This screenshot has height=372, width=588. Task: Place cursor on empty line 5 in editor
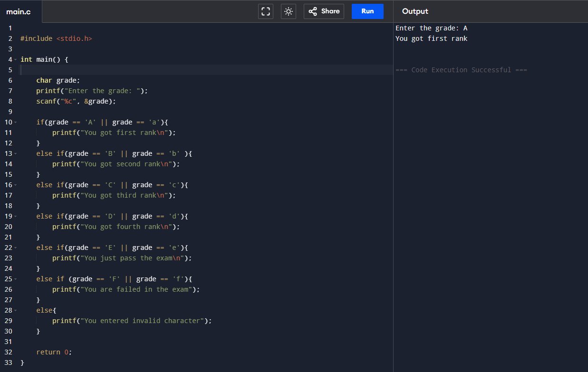(x=190, y=70)
